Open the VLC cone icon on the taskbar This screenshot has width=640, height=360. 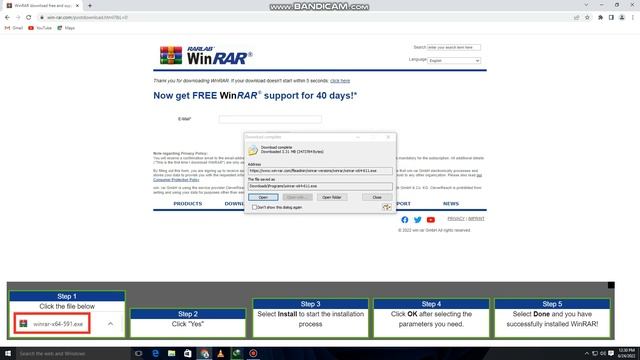tap(220, 353)
